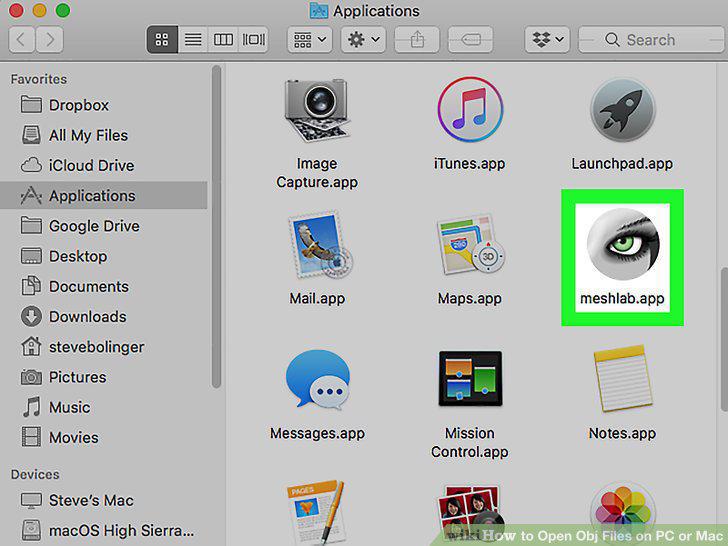Open stevebolinger home folder in sidebar

pos(104,347)
